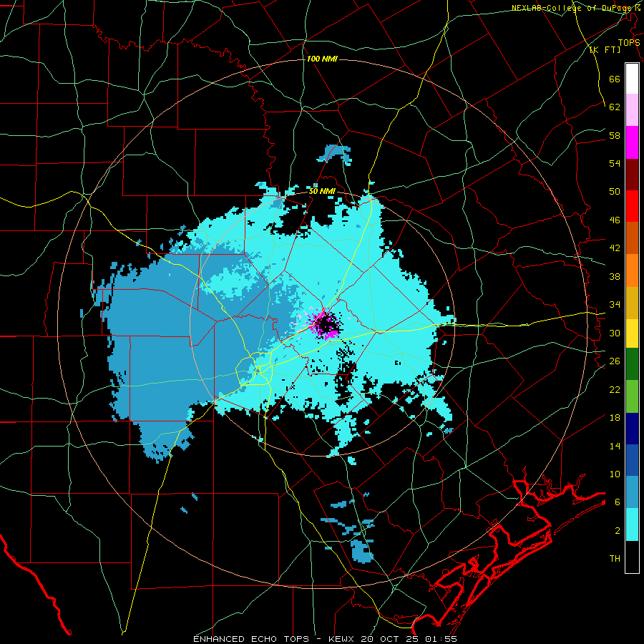Click the gold legend color band
Viewport: 644px width, 644px height.
click(x=632, y=302)
